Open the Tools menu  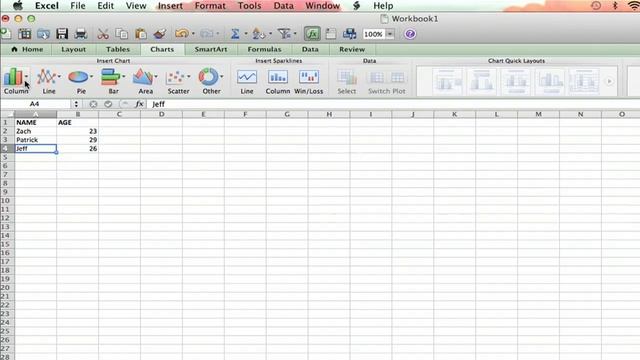pyautogui.click(x=249, y=6)
